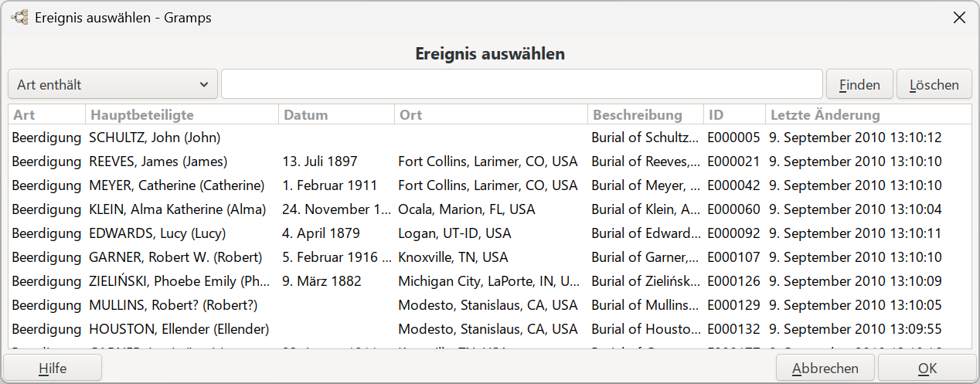Click date 9. März 1882
The image size is (980, 384).
coord(322,281)
